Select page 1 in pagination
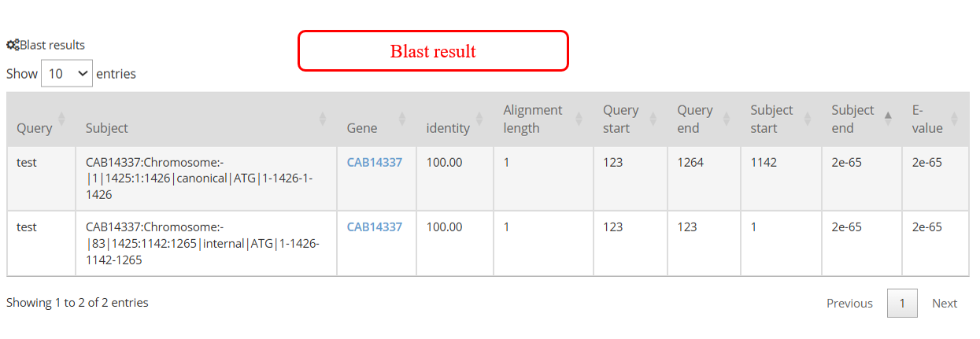This screenshot has width=980, height=339. pyautogui.click(x=902, y=304)
